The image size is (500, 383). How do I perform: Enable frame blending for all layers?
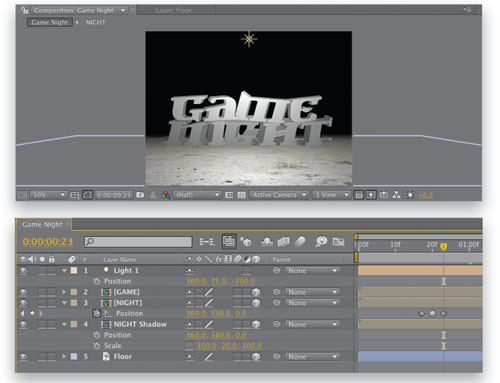(284, 242)
